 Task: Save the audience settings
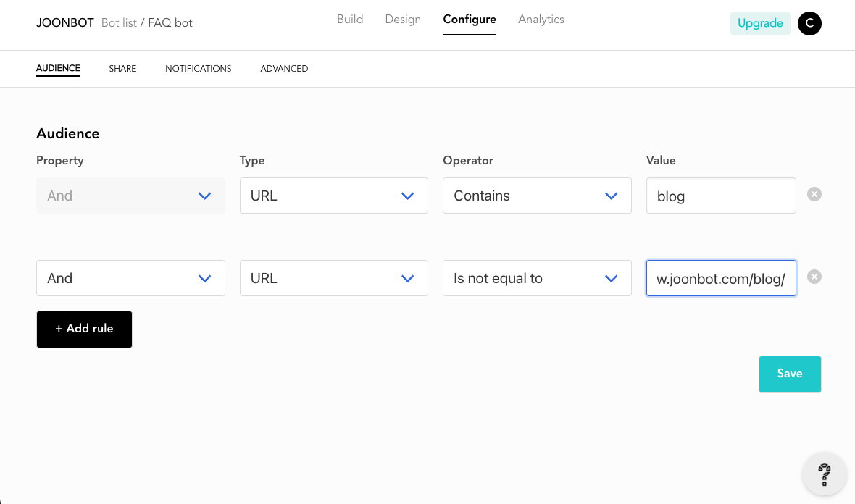(790, 374)
